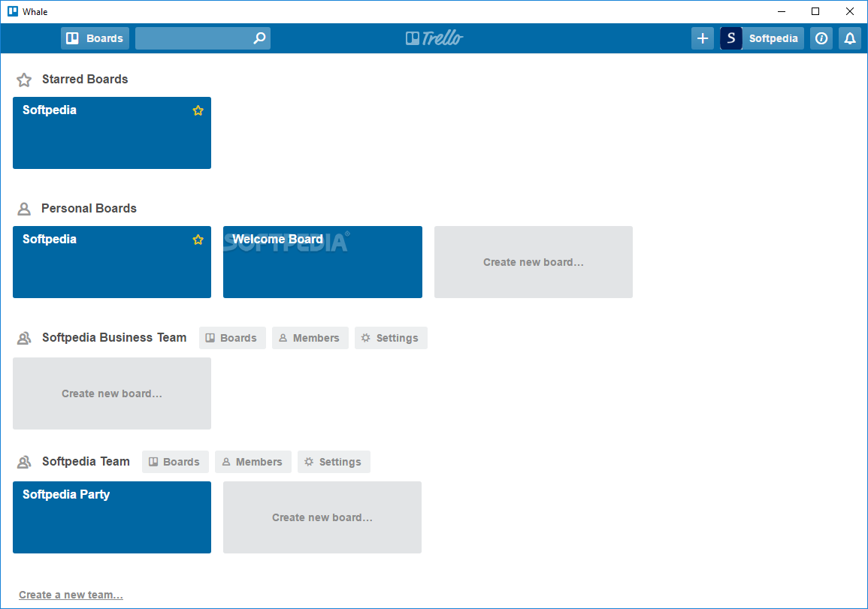The height and width of the screenshot is (609, 868).
Task: Toggle star on Personal Boards Softpedia board
Action: [x=198, y=240]
